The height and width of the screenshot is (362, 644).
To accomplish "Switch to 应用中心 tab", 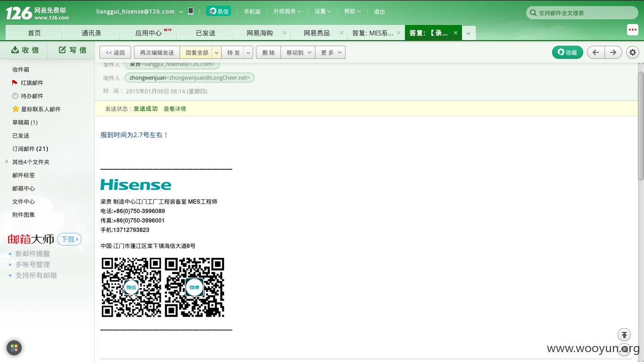I will coord(149,33).
